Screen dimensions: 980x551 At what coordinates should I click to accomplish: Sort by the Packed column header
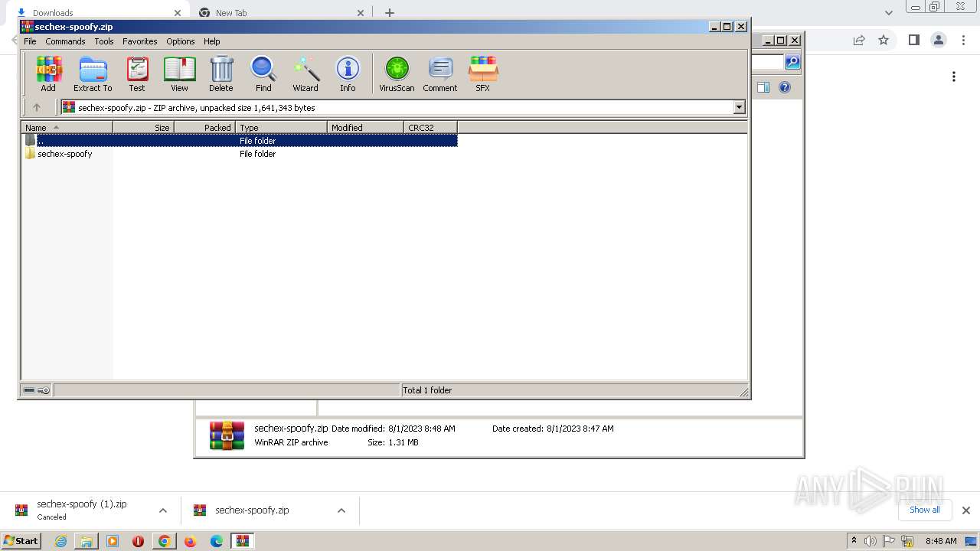[204, 128]
